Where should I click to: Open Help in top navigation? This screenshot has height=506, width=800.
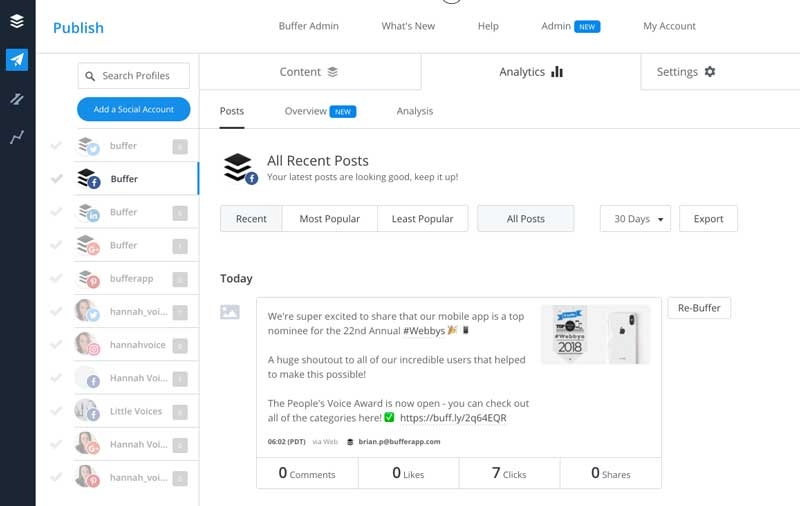(x=488, y=26)
